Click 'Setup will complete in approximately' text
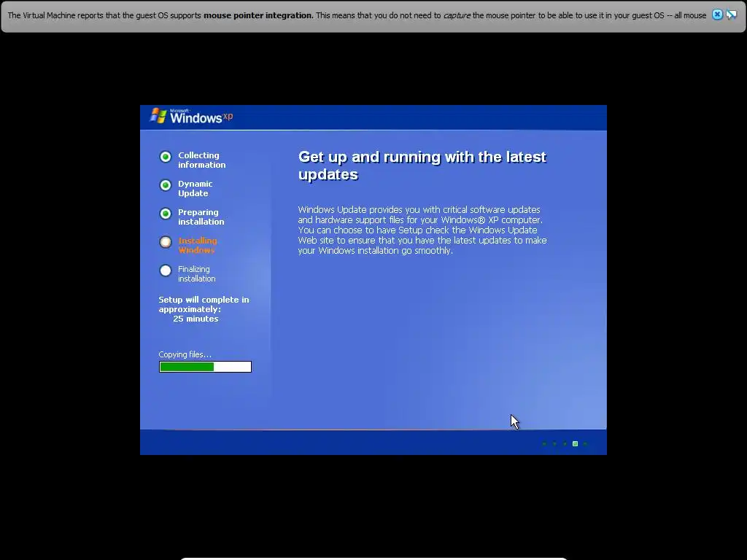The width and height of the screenshot is (747, 560). pyautogui.click(x=204, y=304)
